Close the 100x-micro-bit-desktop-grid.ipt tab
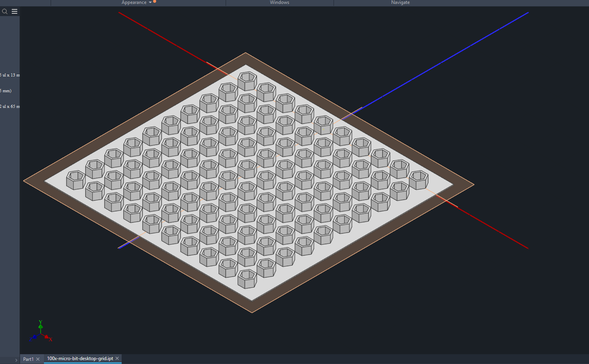The width and height of the screenshot is (589, 364). (117, 359)
